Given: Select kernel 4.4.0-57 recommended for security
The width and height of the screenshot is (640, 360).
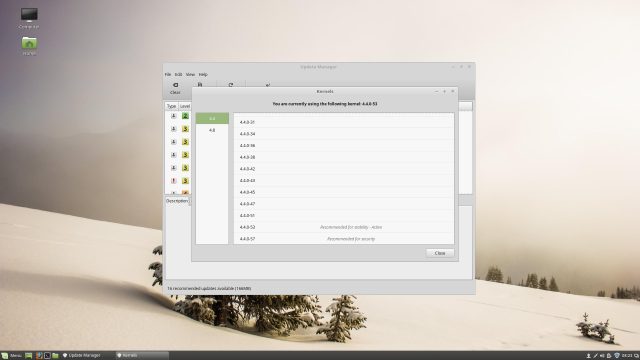Looking at the screenshot, I should coord(344,239).
